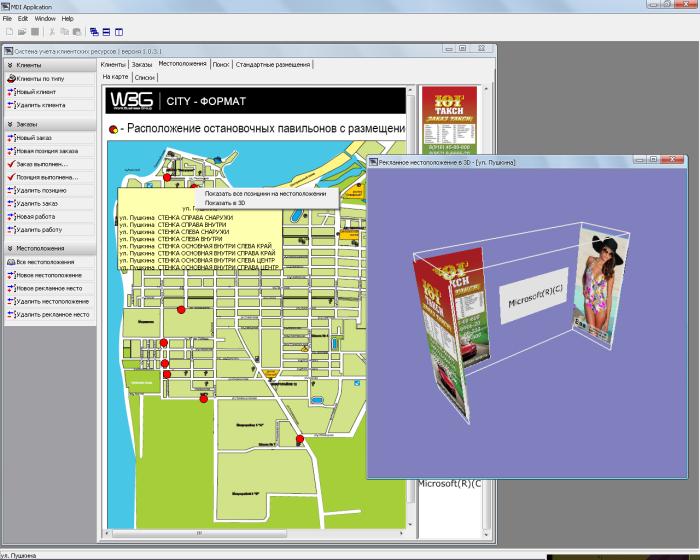Click the topmost red marker on the map
The width and height of the screenshot is (700, 560).
pos(167,177)
